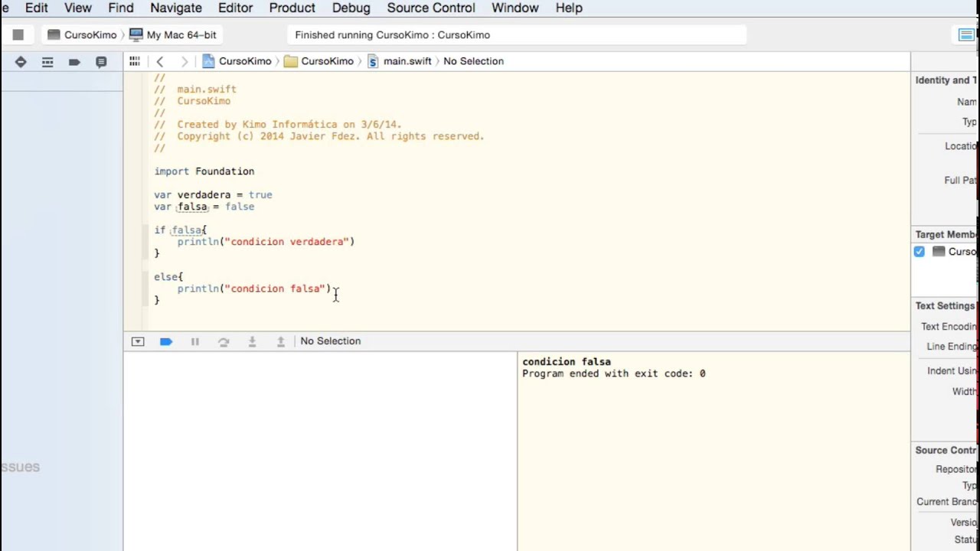Step over in debug bar
The width and height of the screenshot is (980, 551).
(224, 341)
